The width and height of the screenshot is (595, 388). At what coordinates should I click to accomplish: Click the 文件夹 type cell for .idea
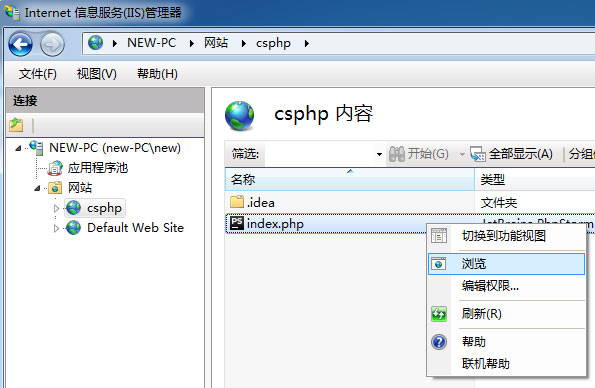[x=499, y=203]
